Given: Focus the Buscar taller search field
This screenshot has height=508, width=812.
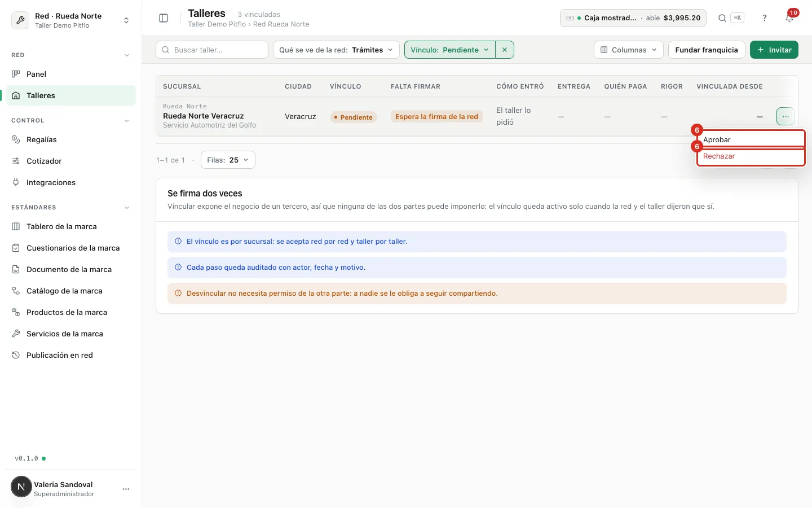Looking at the screenshot, I should (212, 50).
